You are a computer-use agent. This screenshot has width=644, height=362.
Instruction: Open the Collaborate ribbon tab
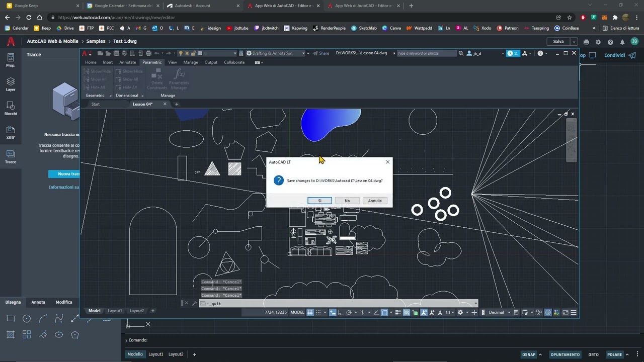coord(234,62)
